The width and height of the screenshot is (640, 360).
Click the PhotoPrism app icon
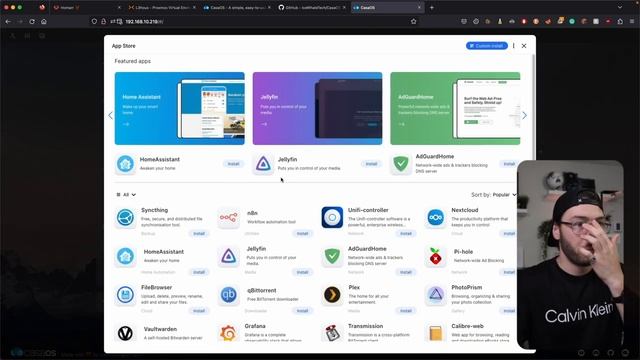click(436, 295)
